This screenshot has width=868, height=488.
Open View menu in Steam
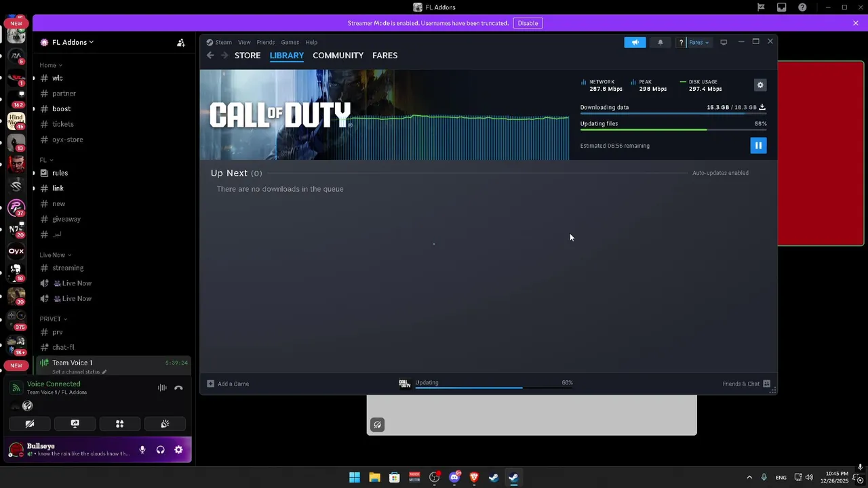(x=244, y=42)
